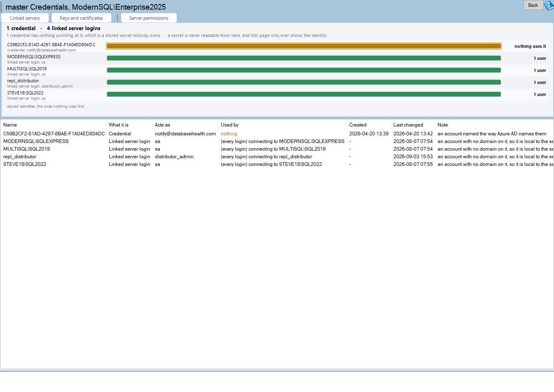
Task: Sort by the Last changed column header
Action: tap(408, 125)
